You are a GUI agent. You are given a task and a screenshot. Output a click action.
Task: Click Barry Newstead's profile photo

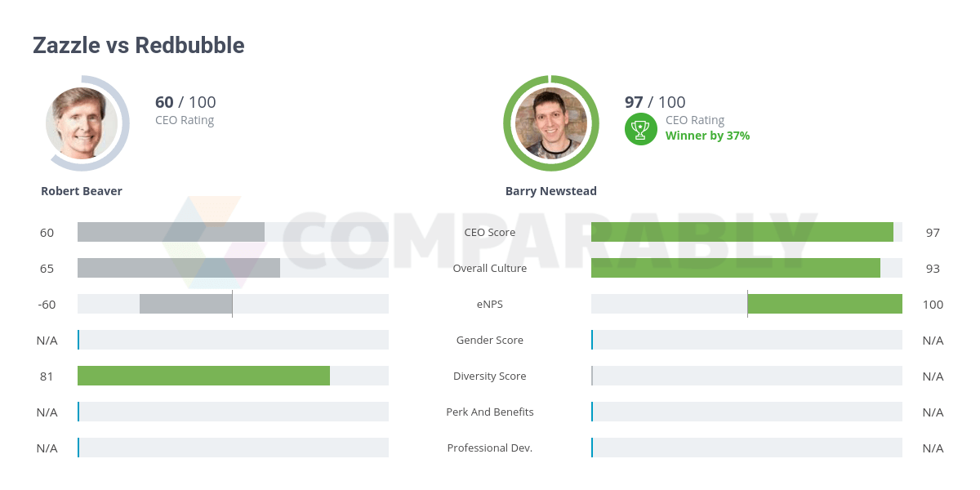coord(551,122)
